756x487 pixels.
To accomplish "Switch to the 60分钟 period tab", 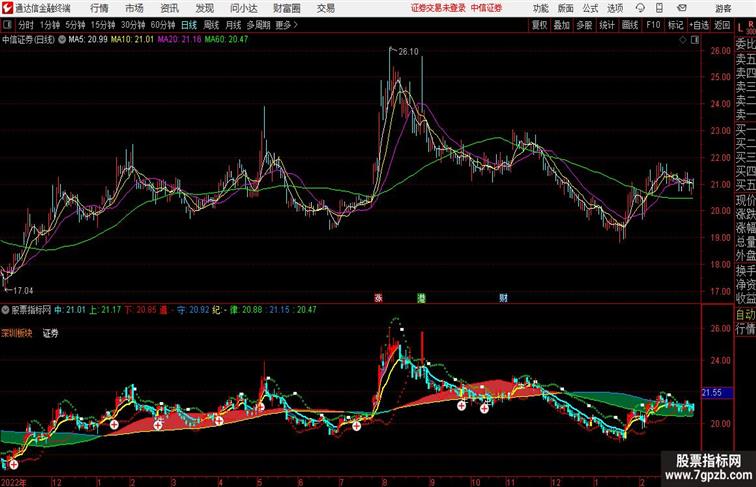I will pyautogui.click(x=163, y=25).
